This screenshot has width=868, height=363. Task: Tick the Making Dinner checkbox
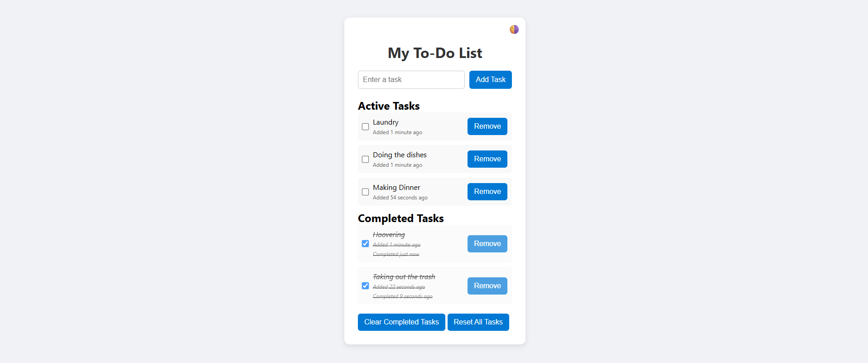(x=365, y=192)
